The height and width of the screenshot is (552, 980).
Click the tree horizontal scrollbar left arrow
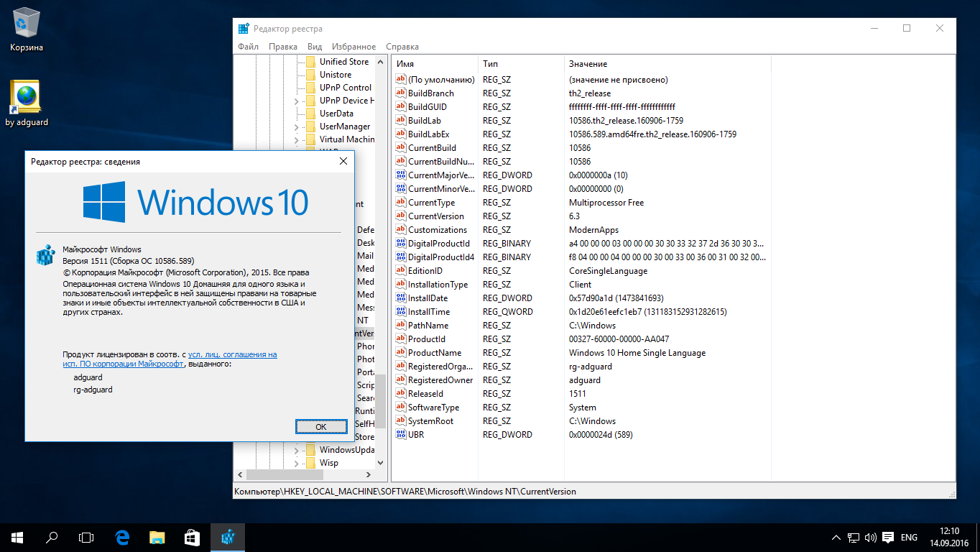[x=241, y=475]
